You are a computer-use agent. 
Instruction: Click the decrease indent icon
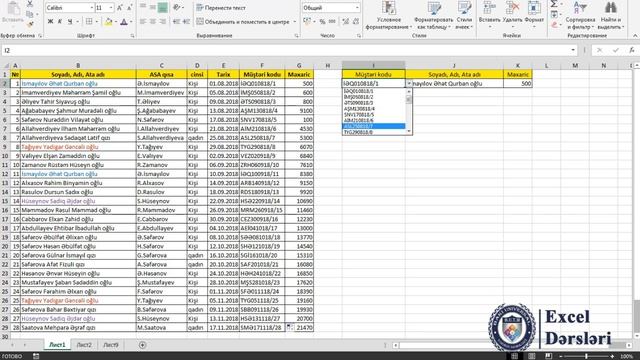(x=176, y=22)
